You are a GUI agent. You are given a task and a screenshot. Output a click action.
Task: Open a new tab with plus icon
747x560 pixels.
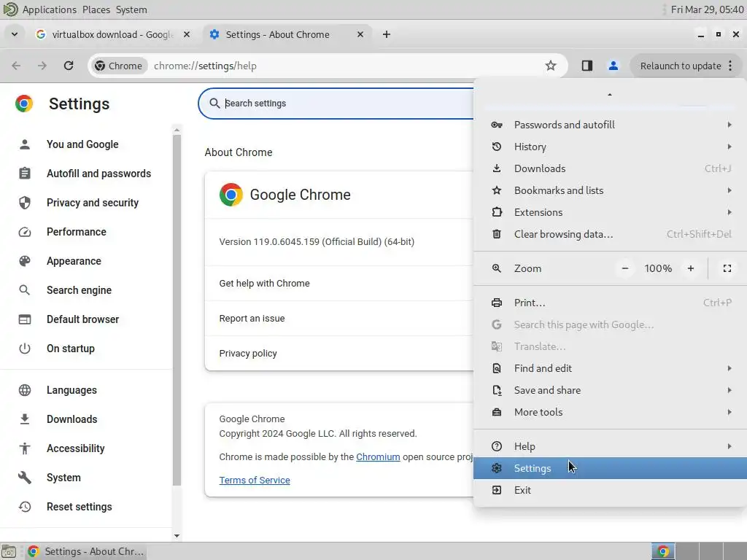(x=387, y=34)
